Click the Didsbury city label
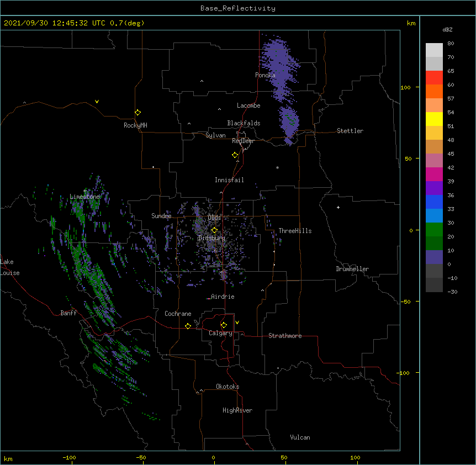 (x=211, y=238)
